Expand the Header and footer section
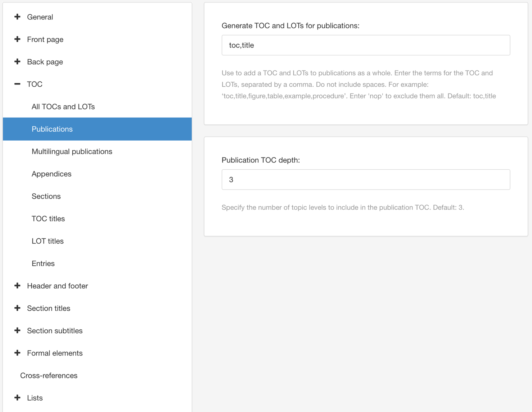Screen dimensions: 532x412 (17, 286)
